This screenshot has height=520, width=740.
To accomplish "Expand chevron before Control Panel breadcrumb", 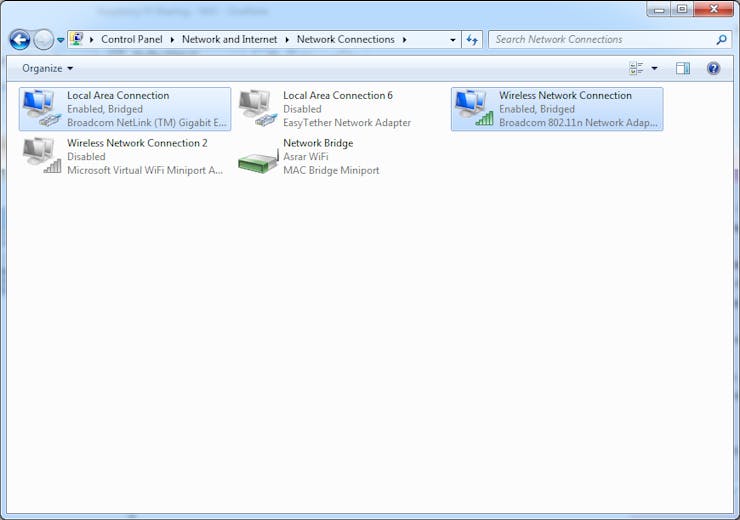I will (92, 40).
